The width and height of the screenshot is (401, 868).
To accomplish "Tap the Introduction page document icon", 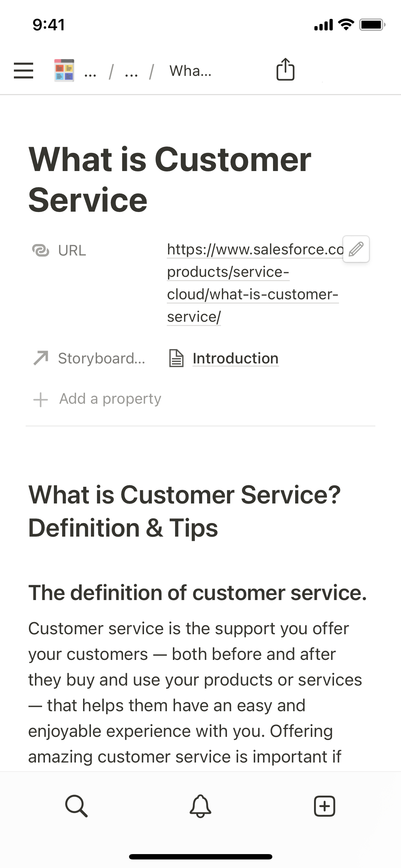I will pyautogui.click(x=176, y=358).
